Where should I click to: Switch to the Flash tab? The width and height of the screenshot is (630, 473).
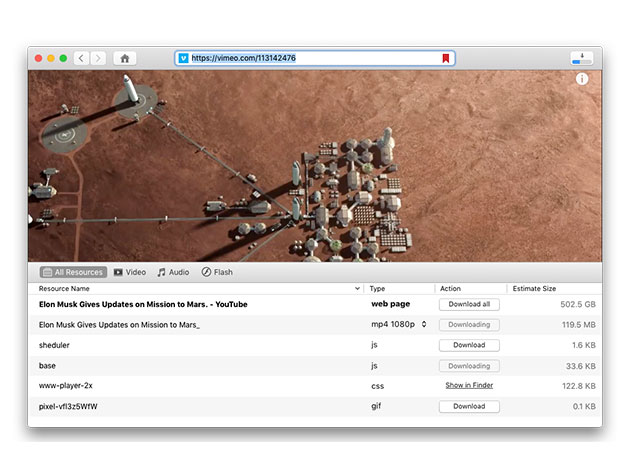coord(217,272)
